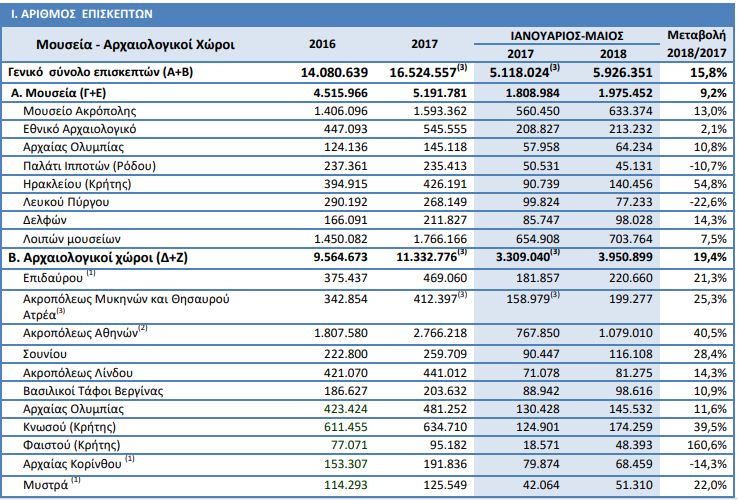Click the value 125.549 for Μυστρά
Screen dimensions: 738x500
[445, 485]
